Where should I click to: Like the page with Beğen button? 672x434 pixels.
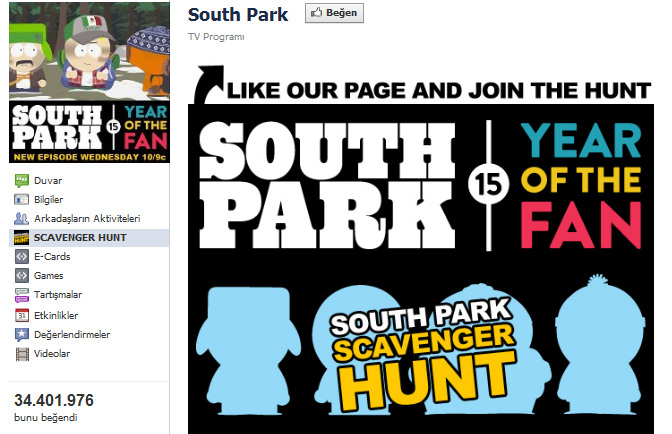coord(334,13)
